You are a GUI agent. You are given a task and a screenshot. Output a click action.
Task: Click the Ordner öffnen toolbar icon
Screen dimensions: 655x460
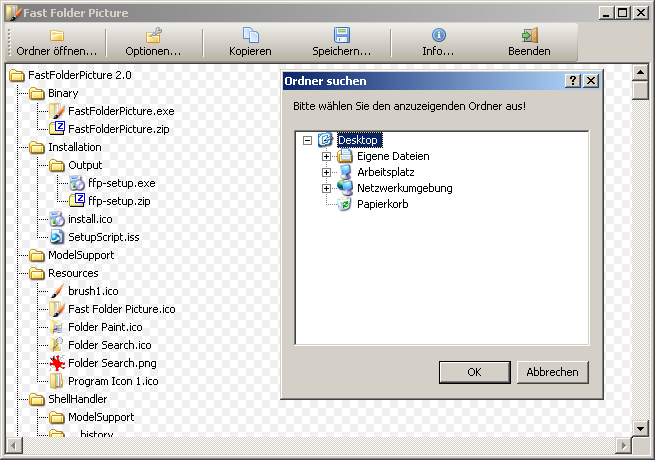(57, 35)
